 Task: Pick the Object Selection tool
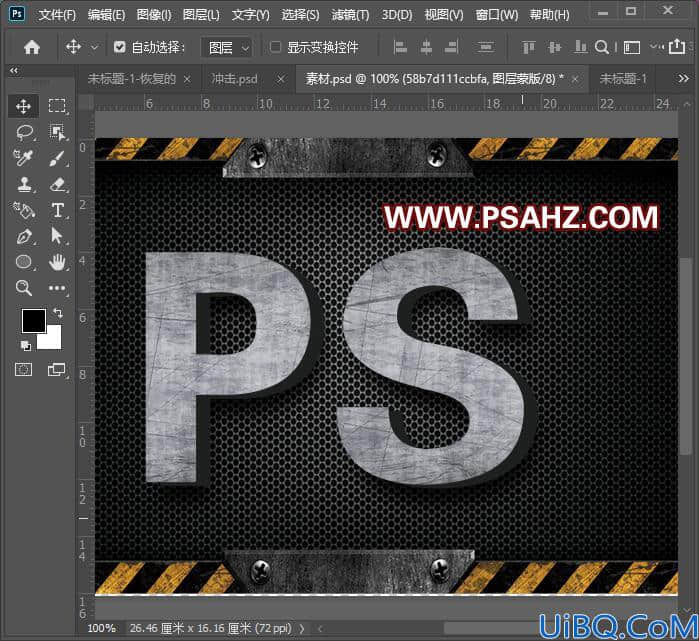tap(57, 132)
